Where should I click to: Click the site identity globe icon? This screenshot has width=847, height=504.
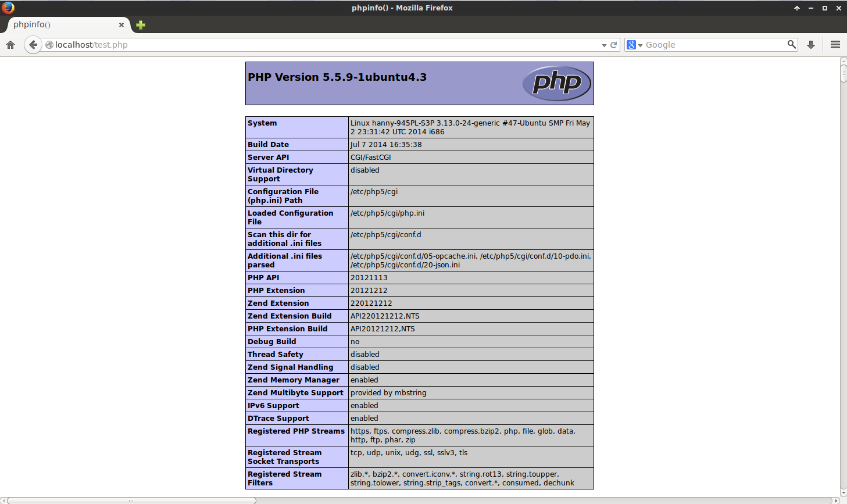coord(49,45)
